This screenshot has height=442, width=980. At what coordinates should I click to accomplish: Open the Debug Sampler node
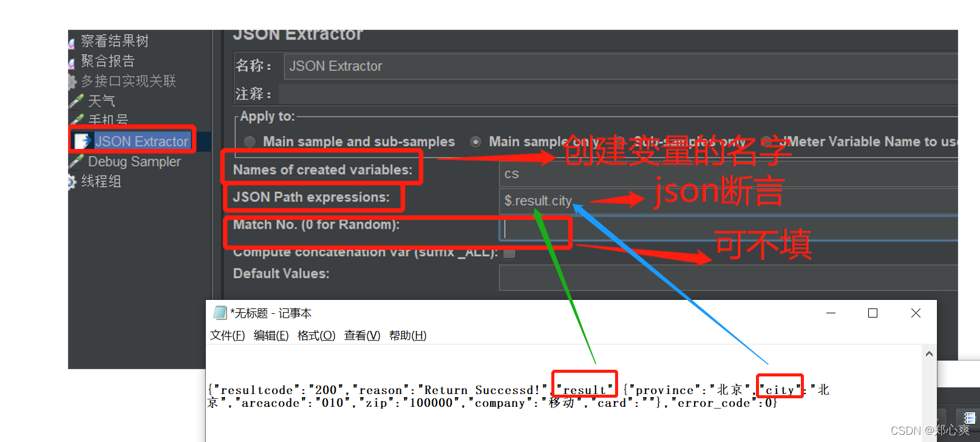coord(134,161)
